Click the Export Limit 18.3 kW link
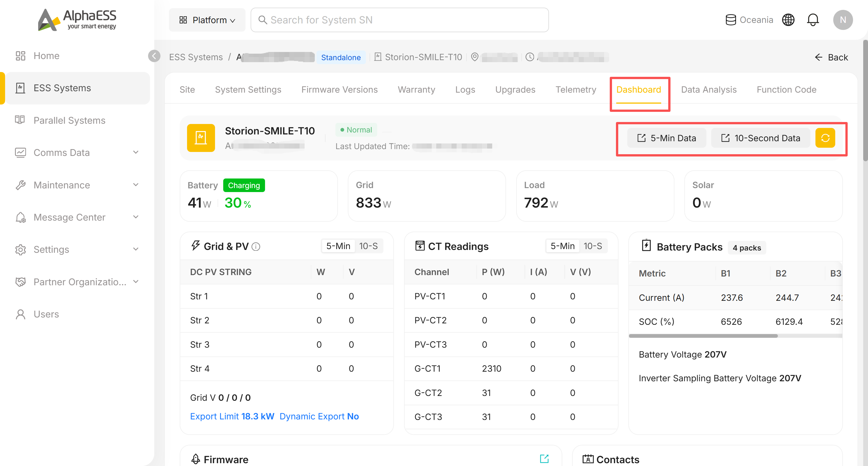The height and width of the screenshot is (466, 868). tap(232, 417)
